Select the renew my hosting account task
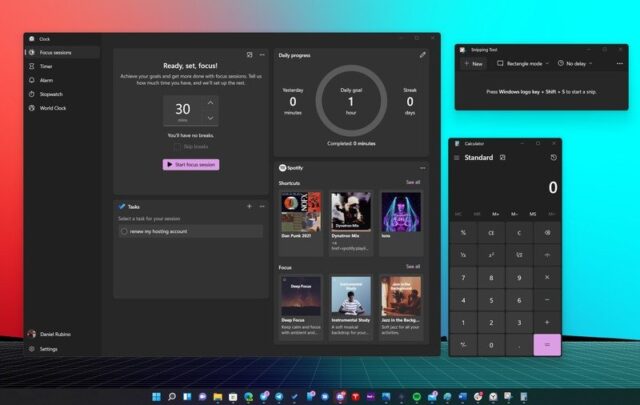The height and width of the screenshot is (405, 640). pyautogui.click(x=191, y=231)
